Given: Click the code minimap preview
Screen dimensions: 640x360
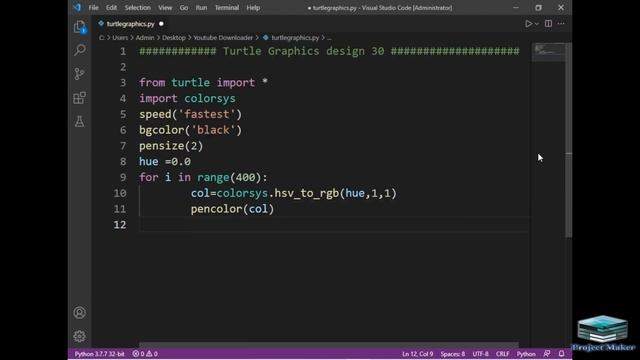Looking at the screenshot, I should 549,52.
